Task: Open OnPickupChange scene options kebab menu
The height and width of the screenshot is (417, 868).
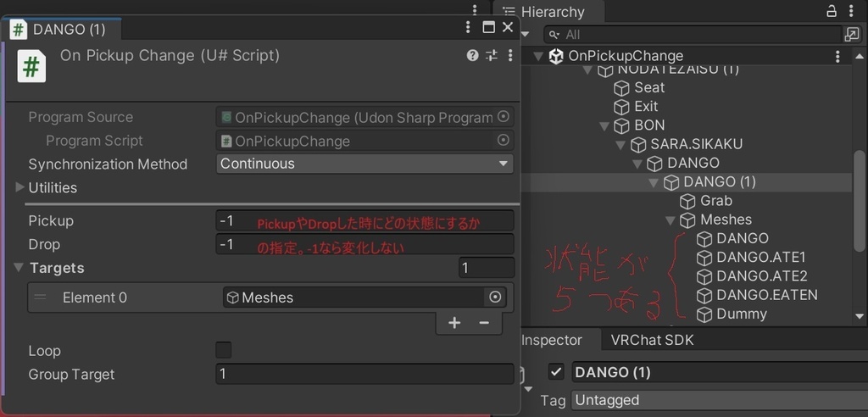Action: [x=837, y=56]
